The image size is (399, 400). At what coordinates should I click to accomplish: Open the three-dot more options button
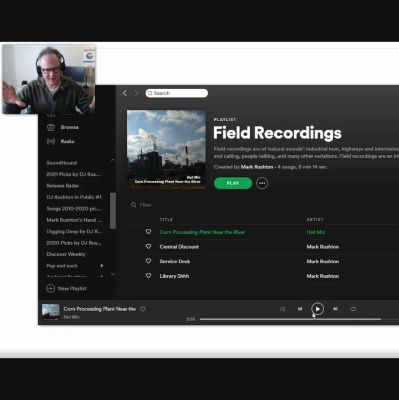tap(262, 183)
